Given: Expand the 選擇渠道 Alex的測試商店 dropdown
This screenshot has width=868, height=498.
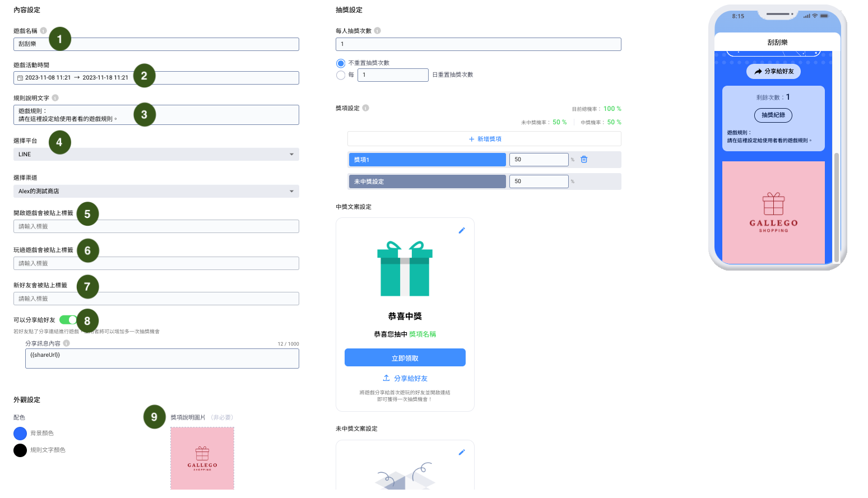Looking at the screenshot, I should click(156, 192).
